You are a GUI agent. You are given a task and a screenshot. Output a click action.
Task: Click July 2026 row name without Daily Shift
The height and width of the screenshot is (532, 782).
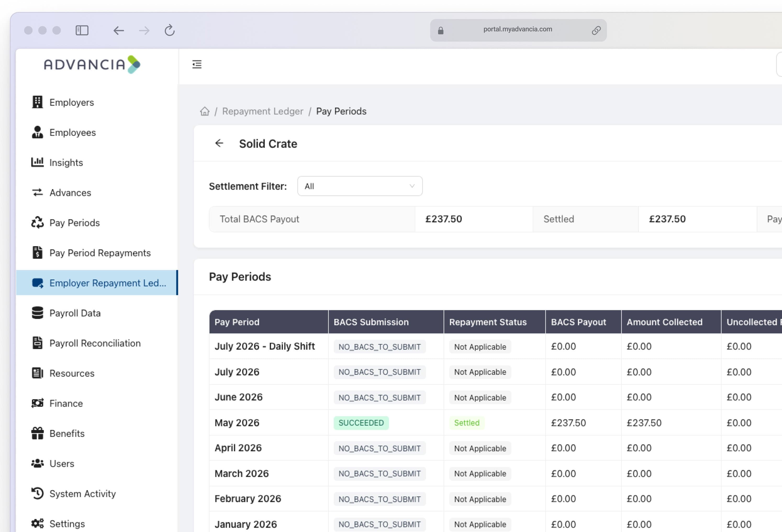click(x=237, y=372)
